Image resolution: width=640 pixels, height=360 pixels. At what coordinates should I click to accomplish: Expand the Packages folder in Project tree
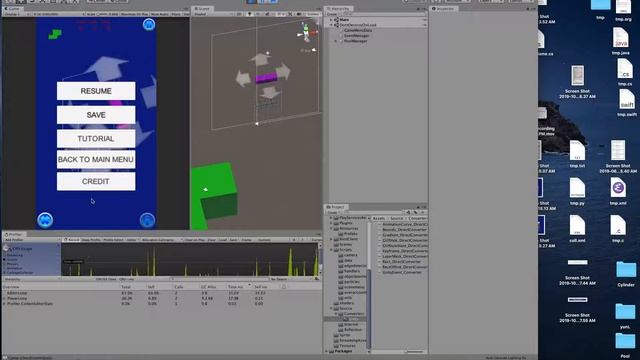[327, 351]
